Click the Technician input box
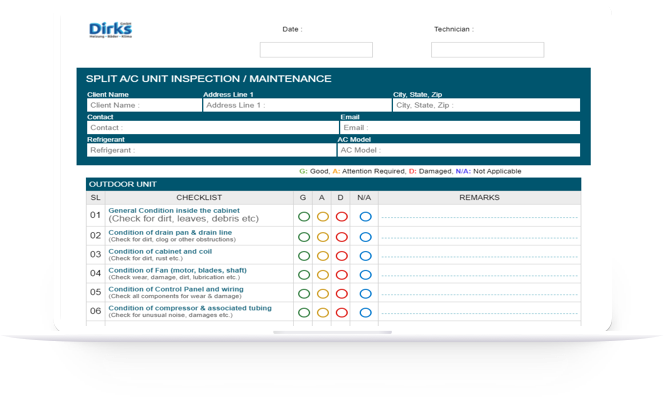664x397 pixels. point(487,50)
